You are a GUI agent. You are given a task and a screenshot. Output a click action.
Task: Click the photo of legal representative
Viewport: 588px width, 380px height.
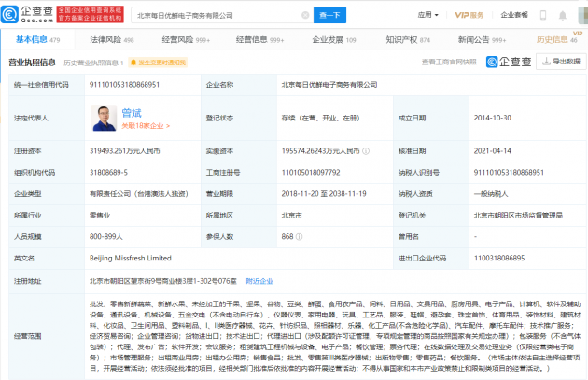104,118
